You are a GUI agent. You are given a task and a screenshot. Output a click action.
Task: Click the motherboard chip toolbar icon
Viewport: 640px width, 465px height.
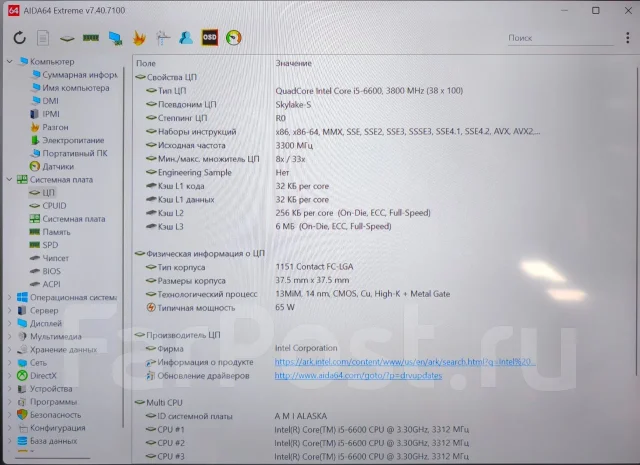pos(67,38)
